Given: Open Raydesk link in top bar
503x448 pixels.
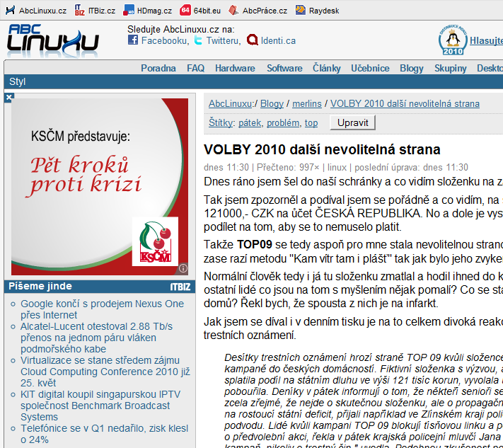Looking at the screenshot, I should coord(324,11).
